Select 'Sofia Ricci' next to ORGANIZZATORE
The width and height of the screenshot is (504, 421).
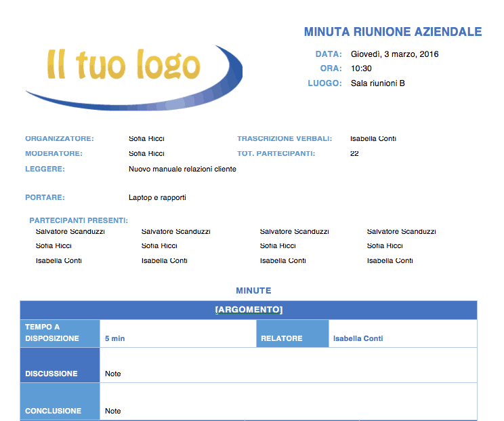(x=146, y=138)
